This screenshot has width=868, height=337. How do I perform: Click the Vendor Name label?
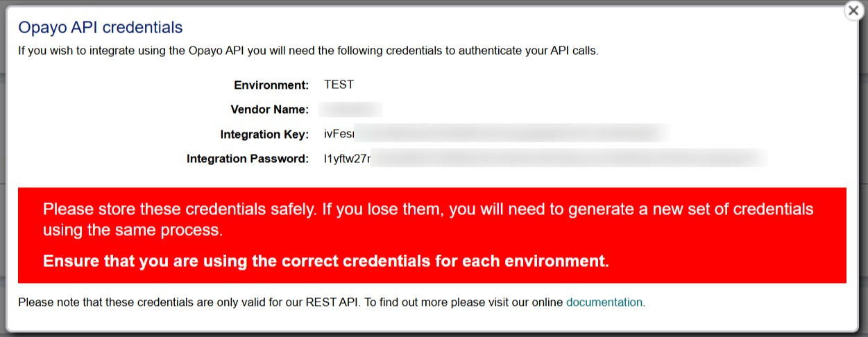pyautogui.click(x=270, y=110)
